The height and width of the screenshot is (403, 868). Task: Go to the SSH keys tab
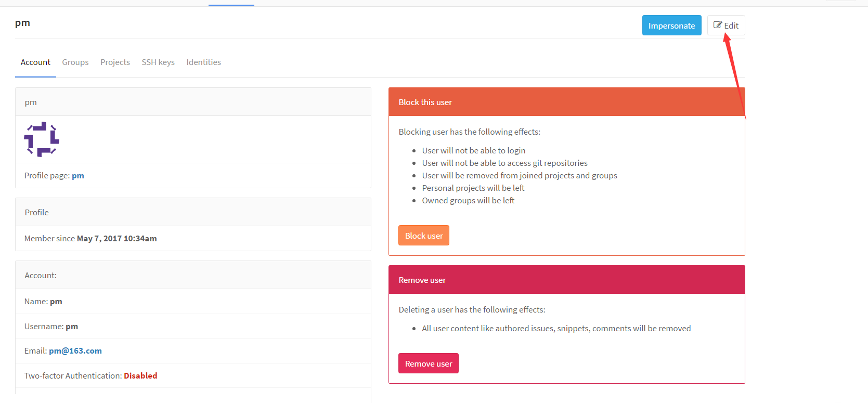point(158,62)
